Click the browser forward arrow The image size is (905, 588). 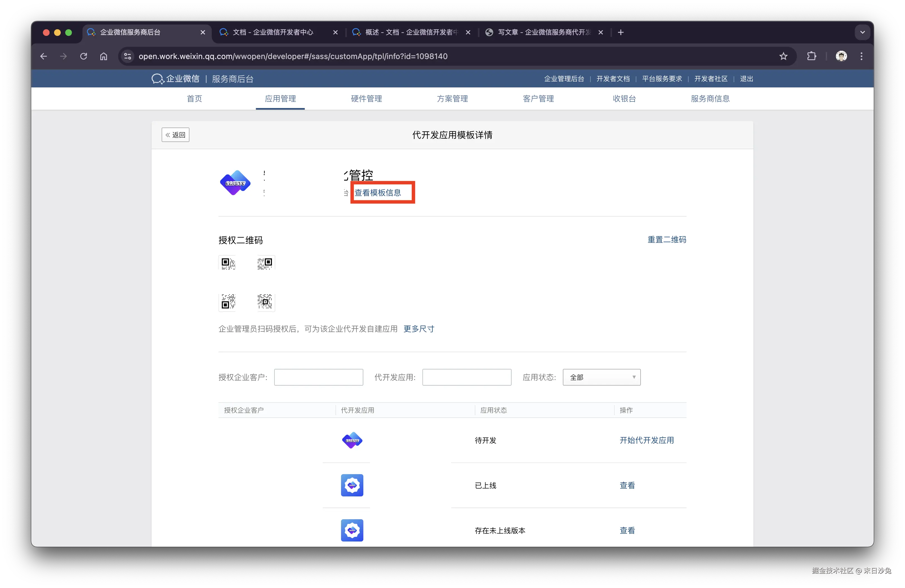pos(64,56)
